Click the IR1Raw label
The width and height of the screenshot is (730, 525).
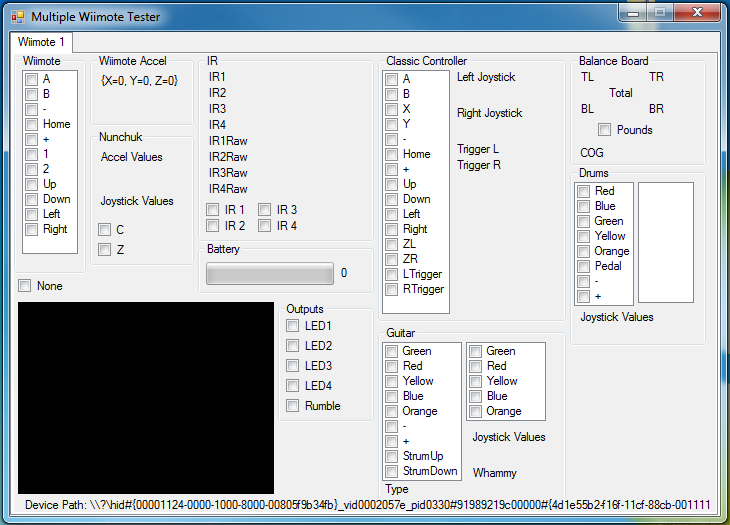point(228,141)
